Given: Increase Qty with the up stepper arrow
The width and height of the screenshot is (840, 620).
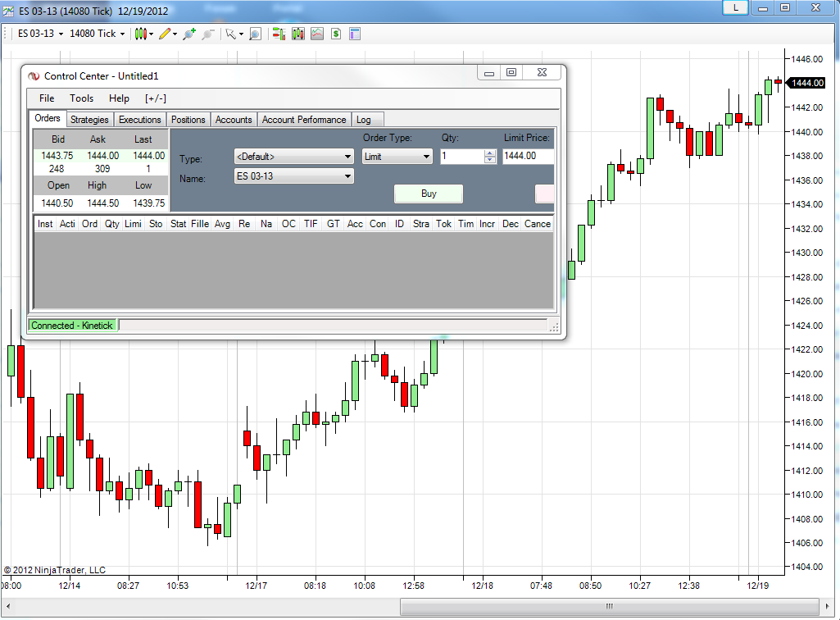Looking at the screenshot, I should (x=489, y=153).
